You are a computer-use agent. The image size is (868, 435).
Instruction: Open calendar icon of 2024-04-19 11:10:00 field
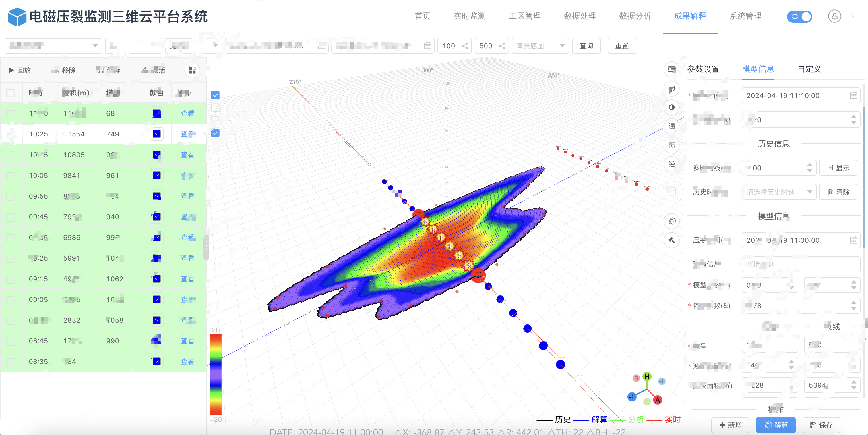pyautogui.click(x=853, y=95)
